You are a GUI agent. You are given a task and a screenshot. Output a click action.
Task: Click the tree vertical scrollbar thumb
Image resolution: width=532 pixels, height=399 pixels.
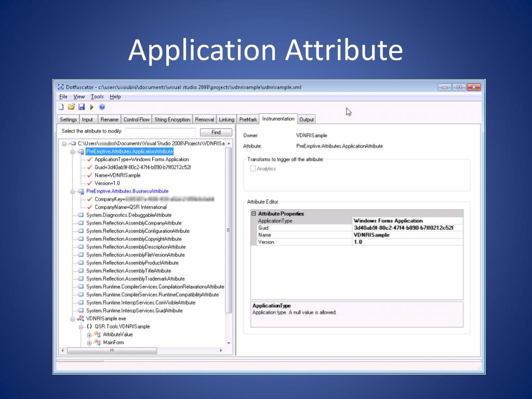[229, 230]
